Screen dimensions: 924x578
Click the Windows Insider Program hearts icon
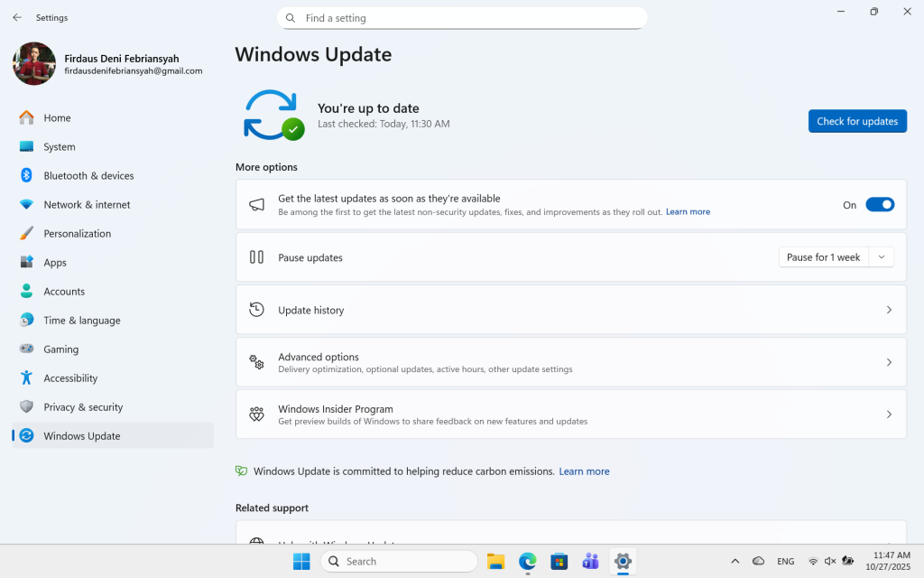click(x=256, y=414)
